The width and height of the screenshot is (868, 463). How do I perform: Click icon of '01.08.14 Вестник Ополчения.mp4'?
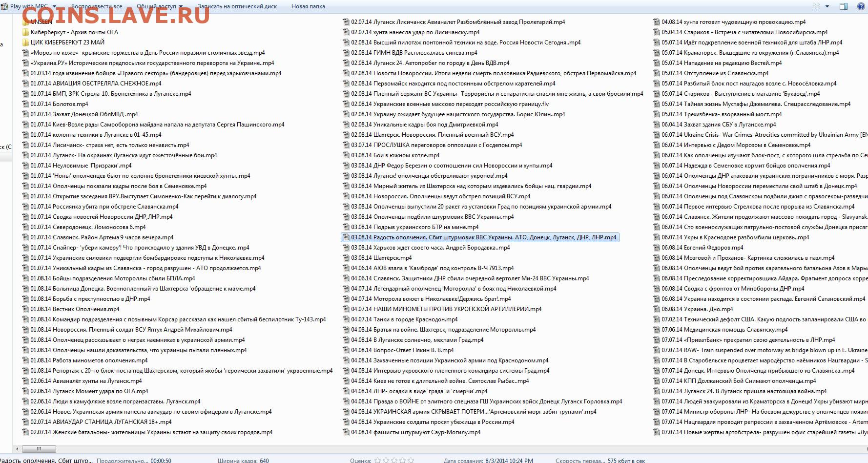pyautogui.click(x=25, y=309)
